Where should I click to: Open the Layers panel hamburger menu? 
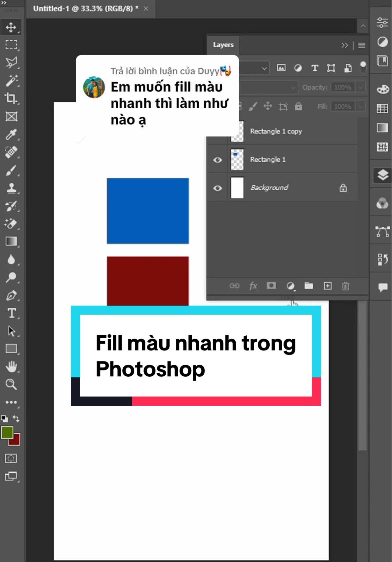[362, 45]
